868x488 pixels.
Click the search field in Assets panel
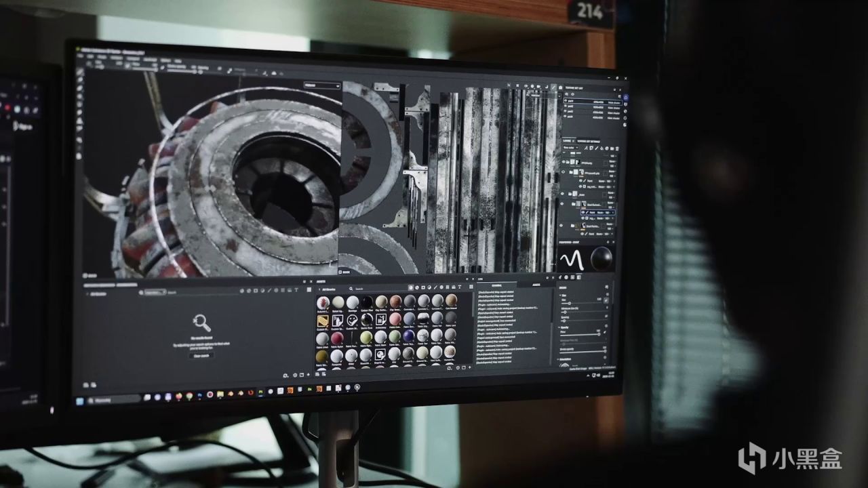click(x=380, y=289)
